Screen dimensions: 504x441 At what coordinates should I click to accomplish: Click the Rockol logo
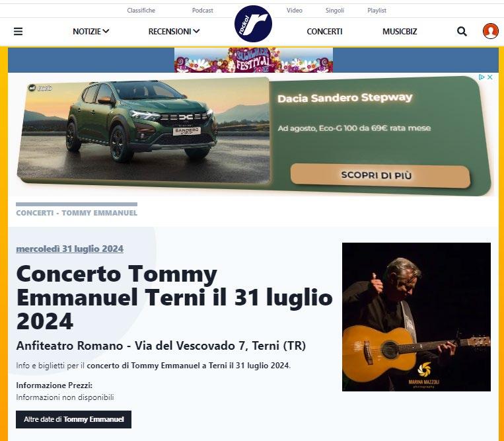click(253, 24)
